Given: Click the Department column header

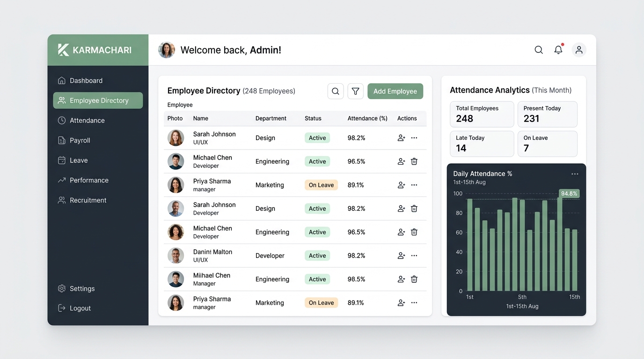Looking at the screenshot, I should coord(271,118).
